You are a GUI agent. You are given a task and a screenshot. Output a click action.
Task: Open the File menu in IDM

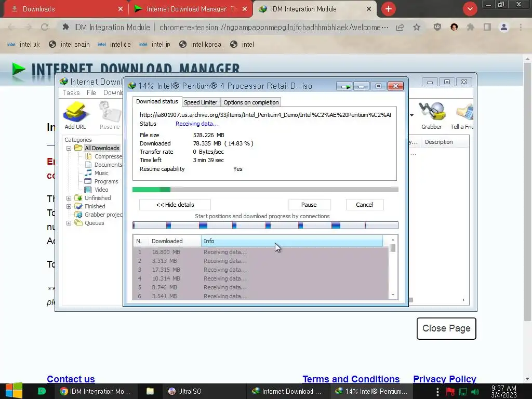[x=91, y=92]
